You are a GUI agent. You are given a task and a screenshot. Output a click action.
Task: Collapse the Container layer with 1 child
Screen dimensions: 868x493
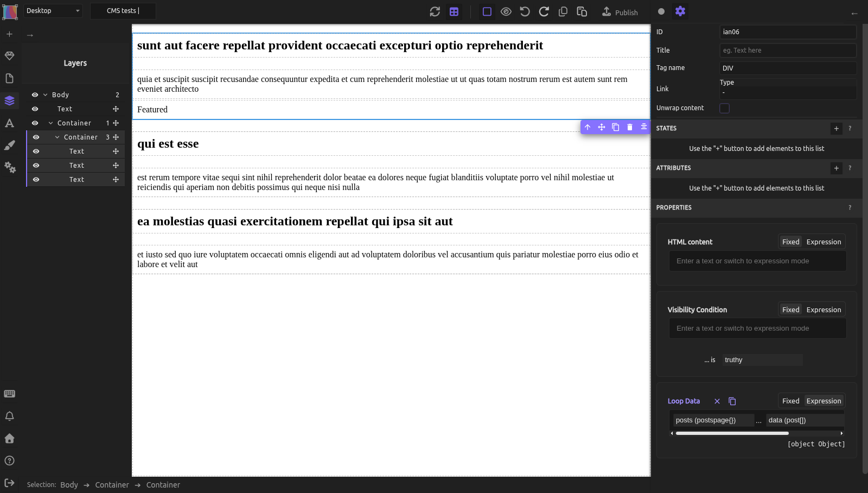pos(51,123)
